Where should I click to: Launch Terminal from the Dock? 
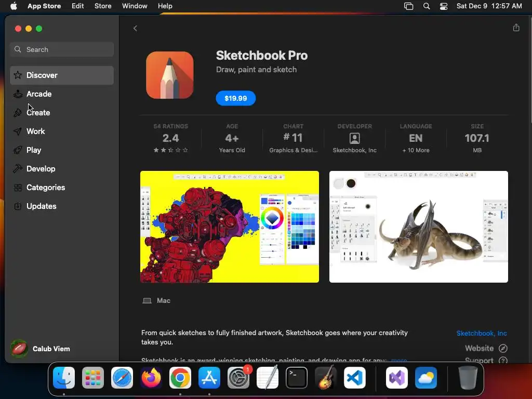297,378
